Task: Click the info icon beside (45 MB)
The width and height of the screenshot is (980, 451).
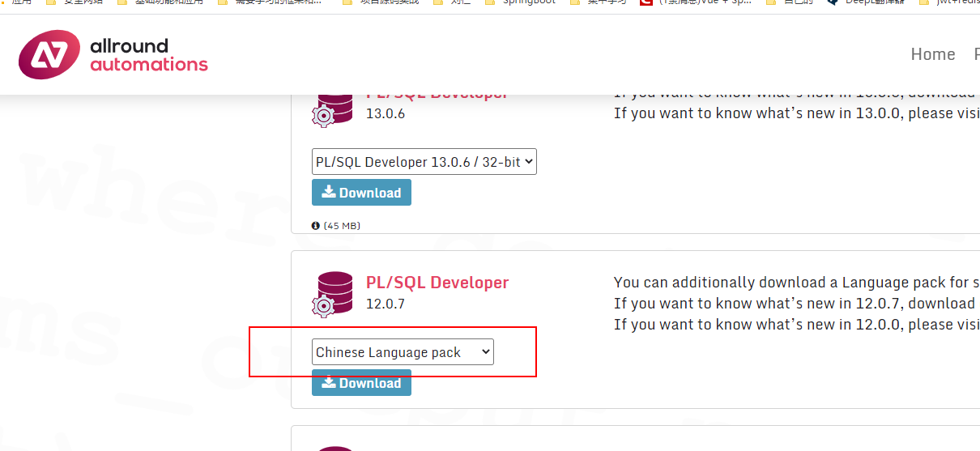Action: [316, 226]
